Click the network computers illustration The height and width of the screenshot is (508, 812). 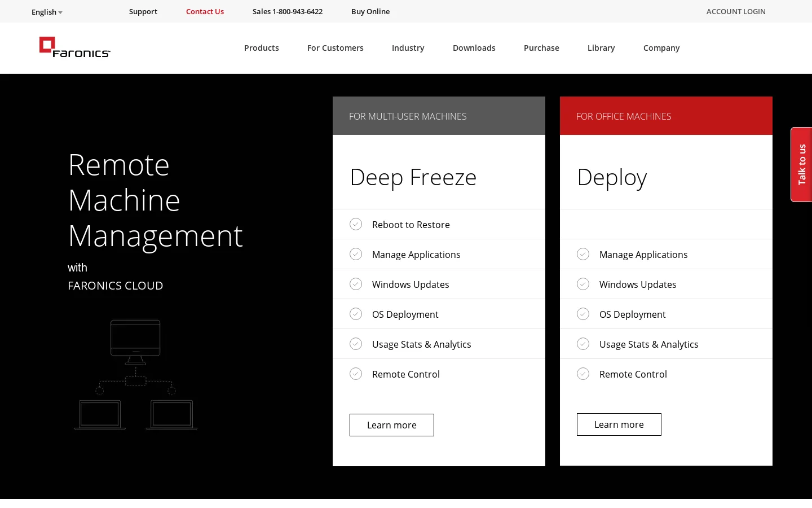pos(136,375)
